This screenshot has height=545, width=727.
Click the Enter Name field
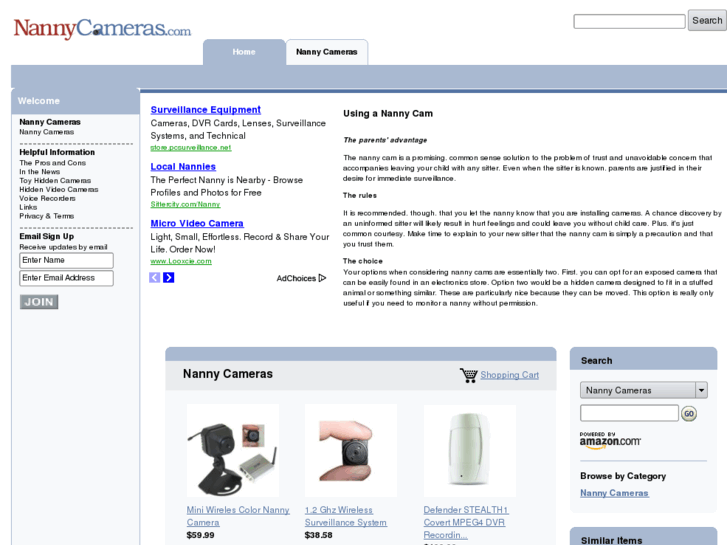coord(66,260)
